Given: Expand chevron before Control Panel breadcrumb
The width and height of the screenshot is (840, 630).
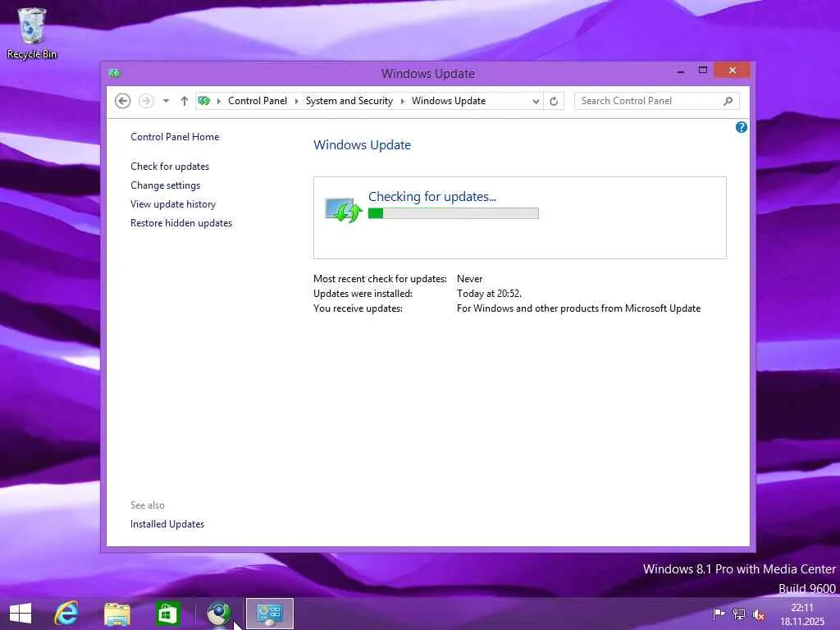Looking at the screenshot, I should (x=218, y=101).
